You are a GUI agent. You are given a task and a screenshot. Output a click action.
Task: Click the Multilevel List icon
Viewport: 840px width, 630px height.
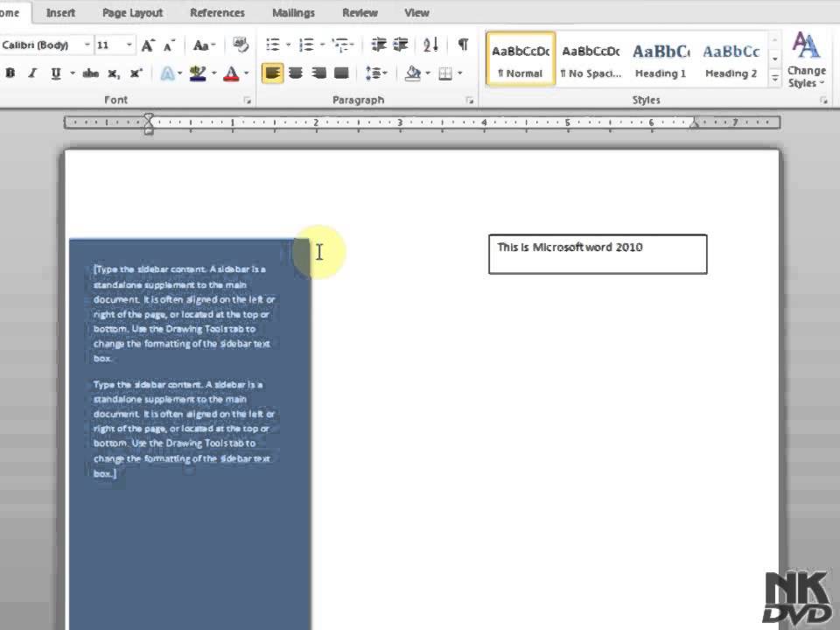(340, 45)
